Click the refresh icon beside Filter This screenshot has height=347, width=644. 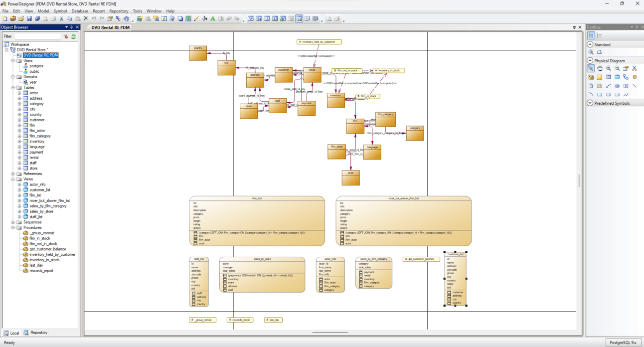tap(74, 36)
